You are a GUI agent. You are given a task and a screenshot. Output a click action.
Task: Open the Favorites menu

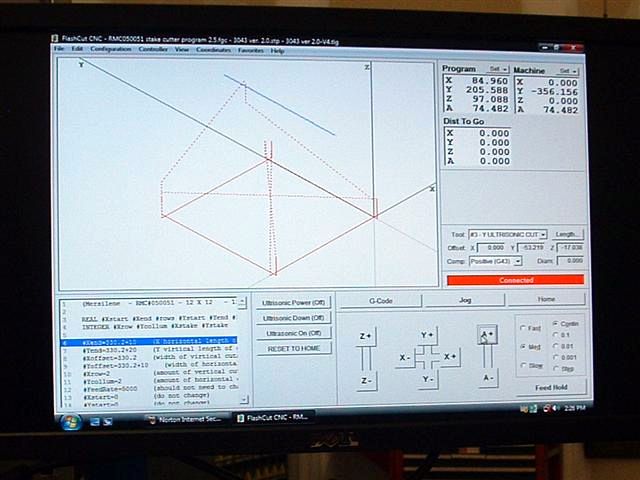tap(251, 50)
